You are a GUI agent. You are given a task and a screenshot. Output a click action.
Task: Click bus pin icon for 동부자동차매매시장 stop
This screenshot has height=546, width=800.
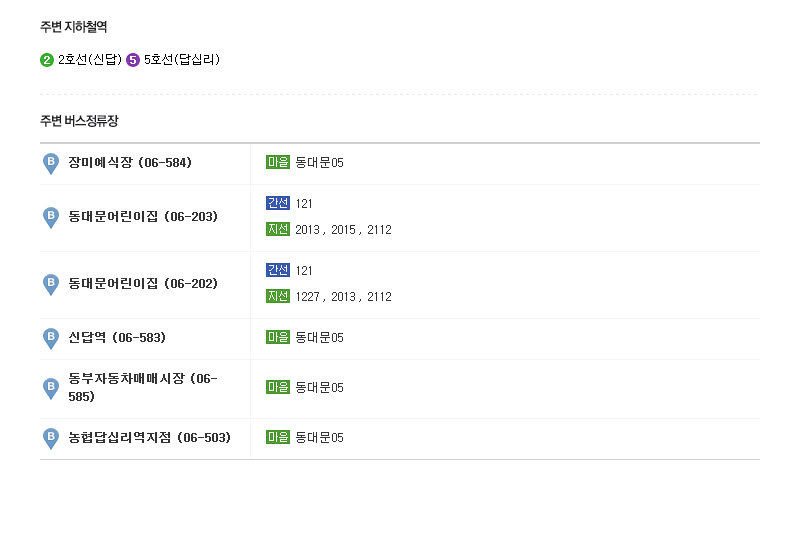tap(51, 388)
